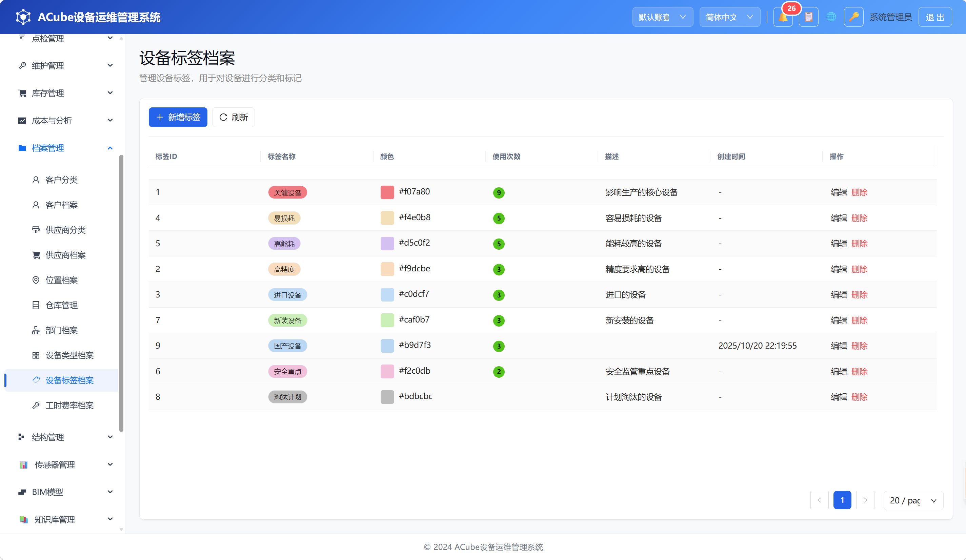
Task: Open the 20 / page size dropdown
Action: pyautogui.click(x=913, y=500)
